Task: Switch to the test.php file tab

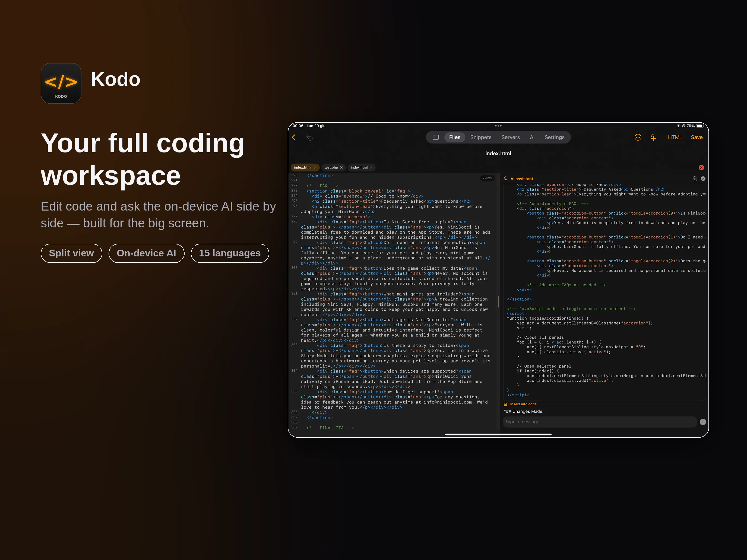Action: pos(331,167)
